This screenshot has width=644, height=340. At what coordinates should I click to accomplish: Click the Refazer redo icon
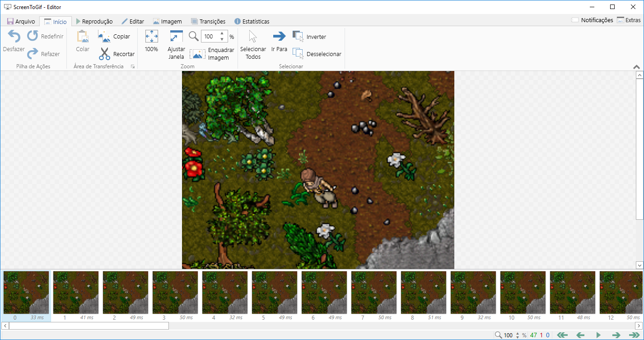33,54
